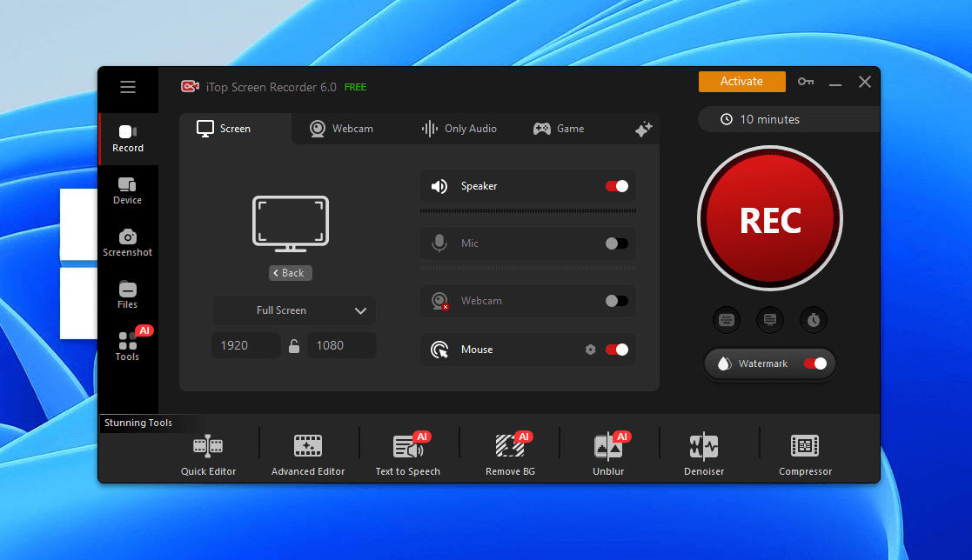Click the iTop Screen Recorder logo icon
Image resolution: width=972 pixels, height=560 pixels.
tap(190, 87)
